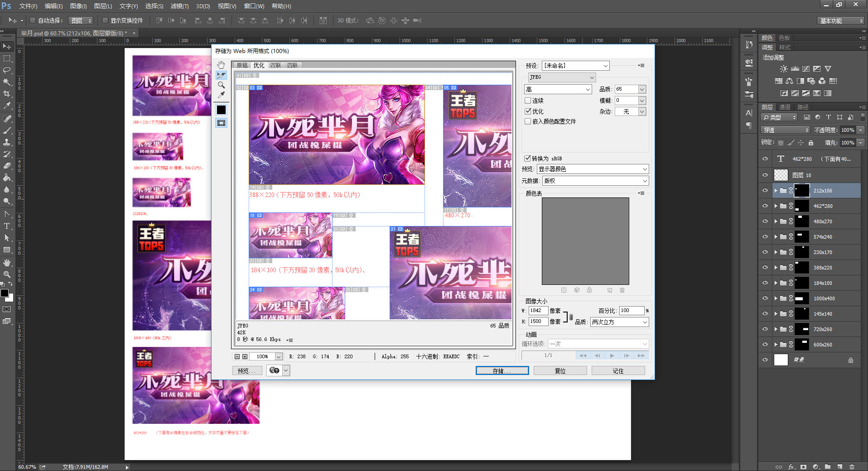Screen dimensions: 868x471
Task: Toggle slices visibility button in dialog
Action: 221,123
